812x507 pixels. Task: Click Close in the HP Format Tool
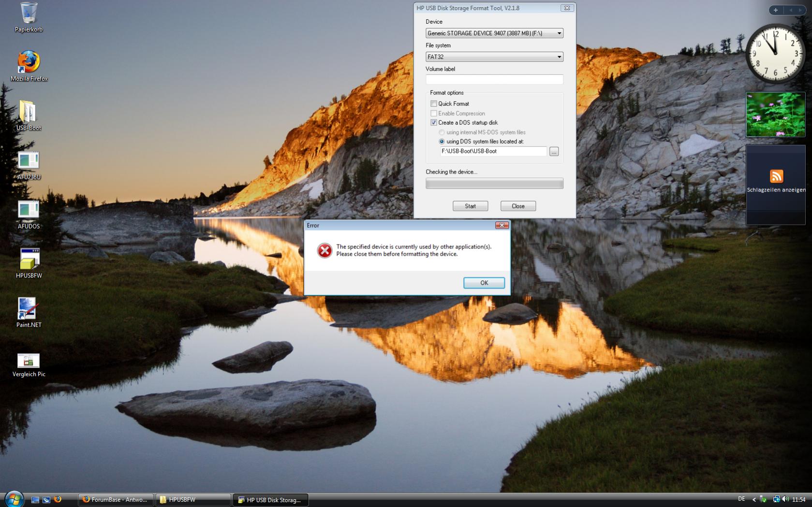(x=518, y=206)
